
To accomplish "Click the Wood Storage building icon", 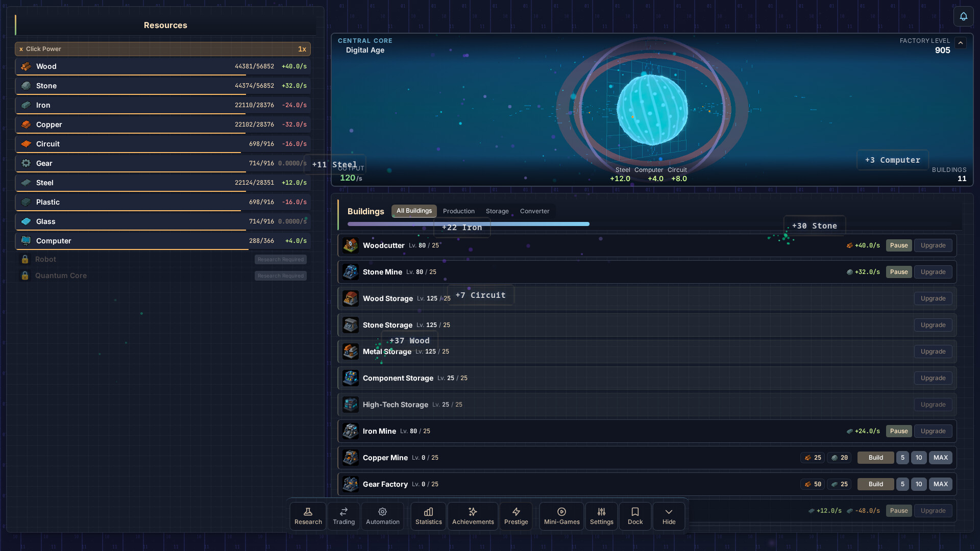I will [351, 298].
